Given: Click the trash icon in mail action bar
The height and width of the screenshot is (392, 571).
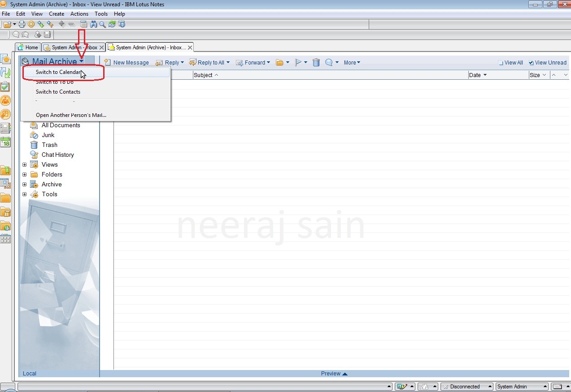Looking at the screenshot, I should pos(316,63).
